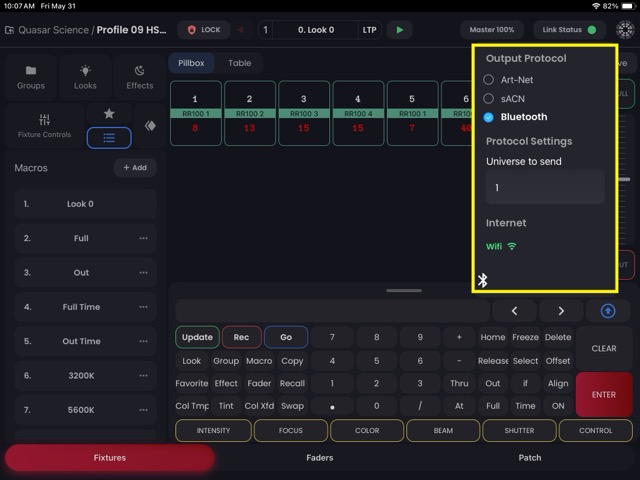Open the Looks lightbulb panel
640x480 pixels.
[x=85, y=77]
